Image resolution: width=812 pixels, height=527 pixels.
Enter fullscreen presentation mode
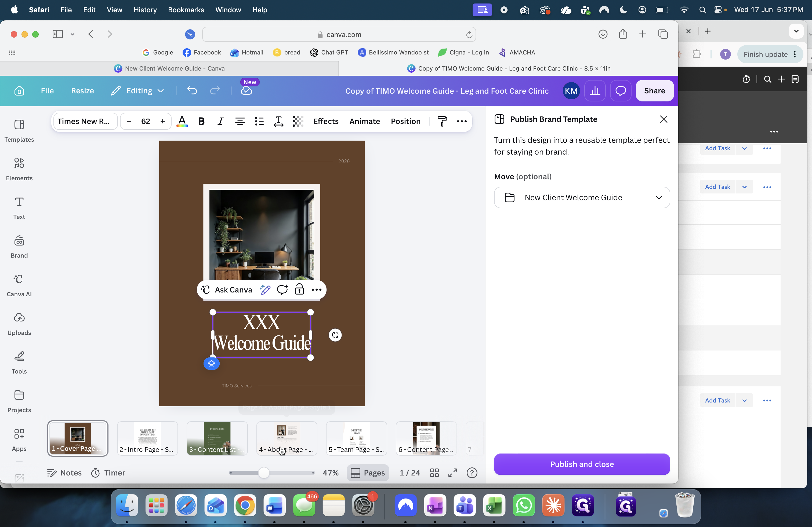pos(453,473)
